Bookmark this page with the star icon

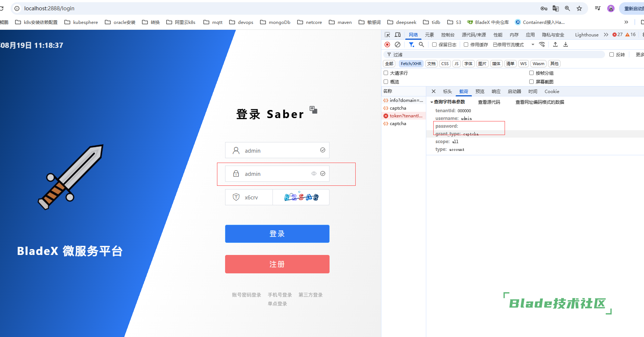(x=579, y=8)
